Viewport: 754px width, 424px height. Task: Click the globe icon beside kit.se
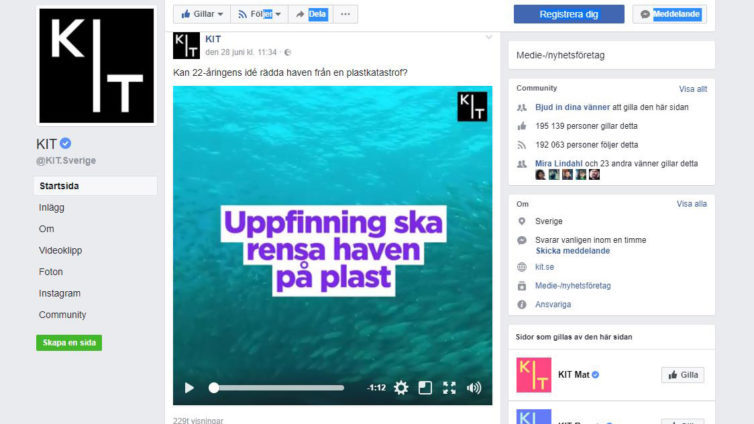[x=522, y=267]
